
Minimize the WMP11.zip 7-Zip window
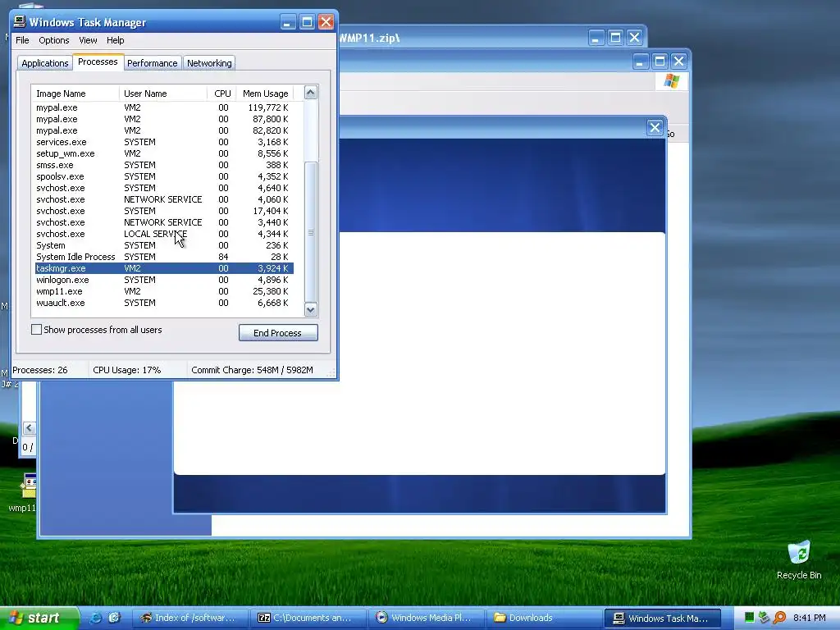click(596, 38)
